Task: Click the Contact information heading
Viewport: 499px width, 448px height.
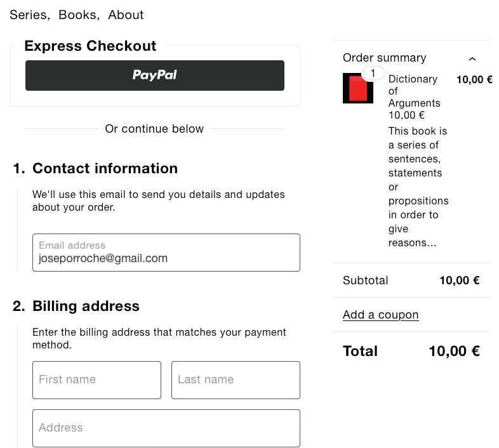Action: coord(105,168)
